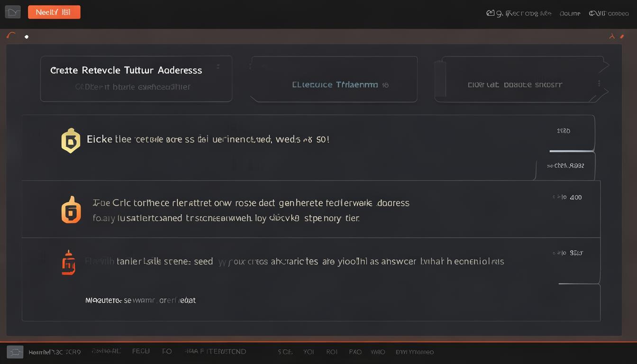Click the yellow hexagon icon in first row
This screenshot has width=637, height=364.
tap(71, 140)
